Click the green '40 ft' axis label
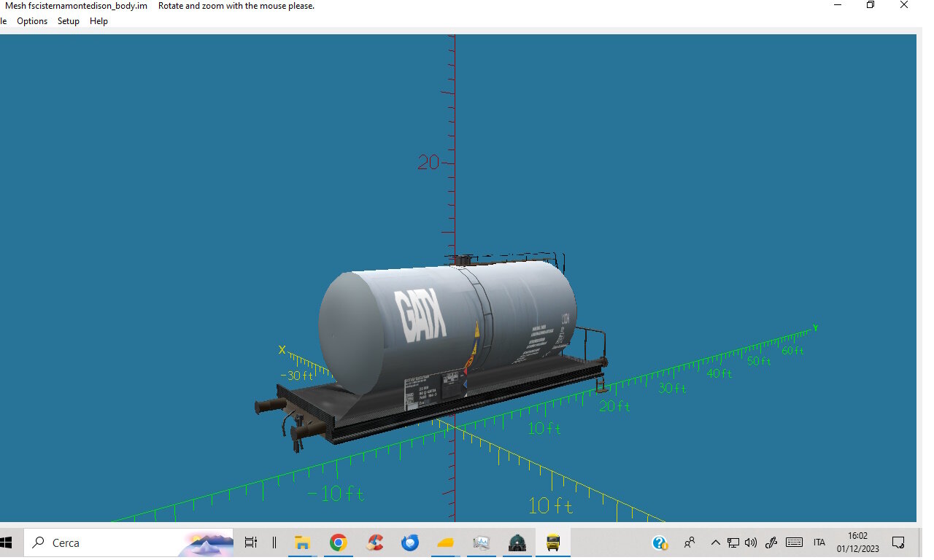 [719, 373]
